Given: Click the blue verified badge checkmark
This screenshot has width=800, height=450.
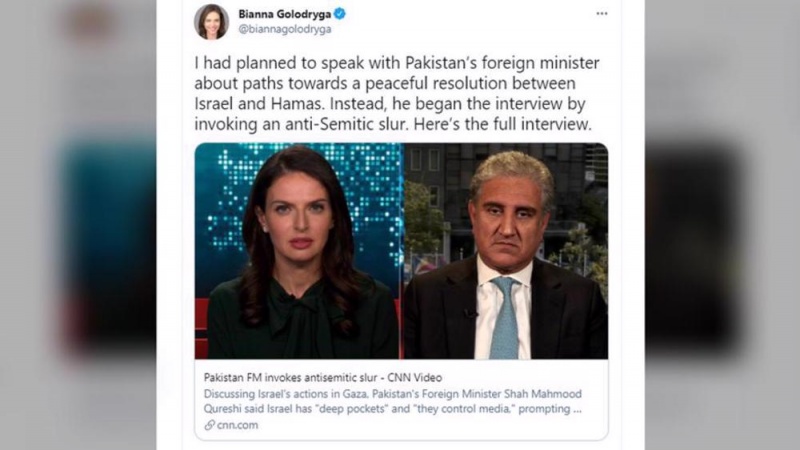Looking at the screenshot, I should click(340, 14).
